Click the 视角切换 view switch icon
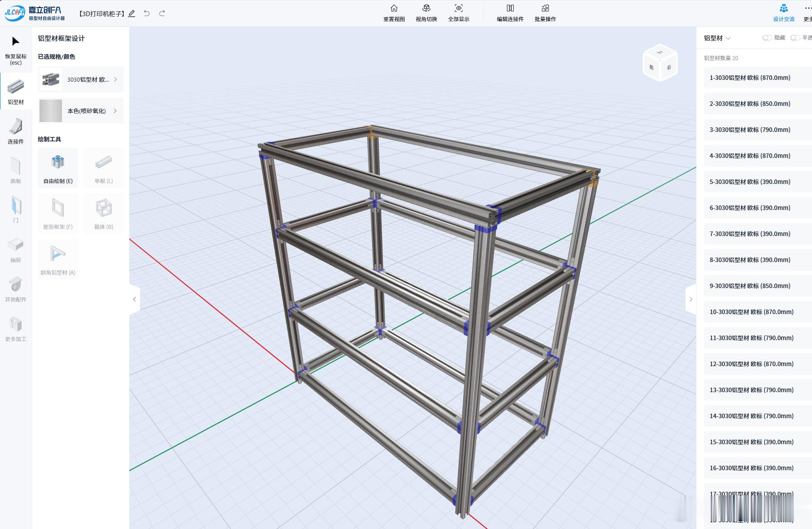 [x=426, y=8]
